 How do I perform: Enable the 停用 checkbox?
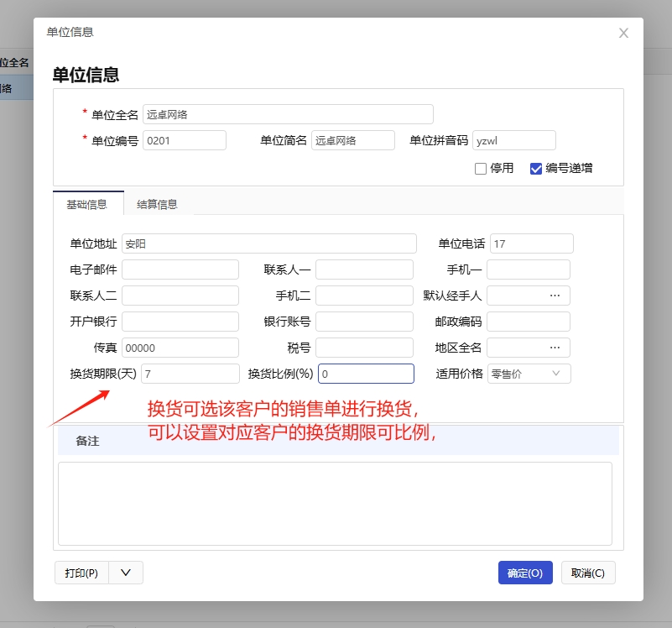point(481,169)
